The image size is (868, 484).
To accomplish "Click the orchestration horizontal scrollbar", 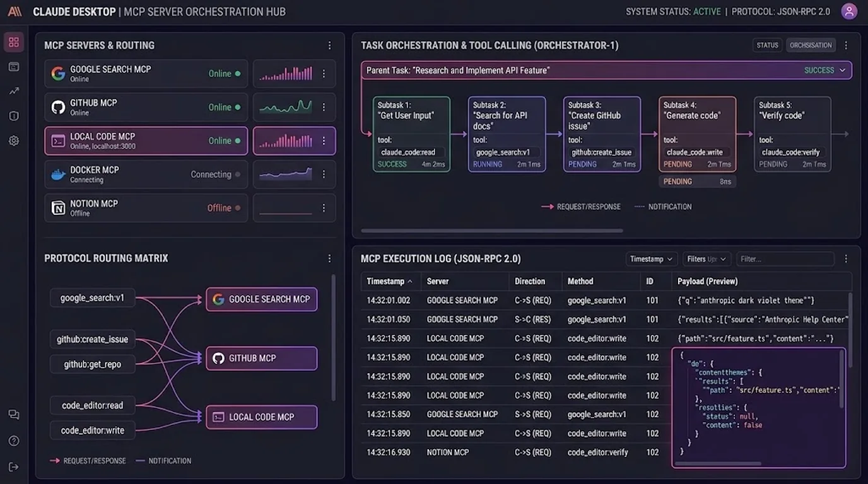I will pos(492,231).
